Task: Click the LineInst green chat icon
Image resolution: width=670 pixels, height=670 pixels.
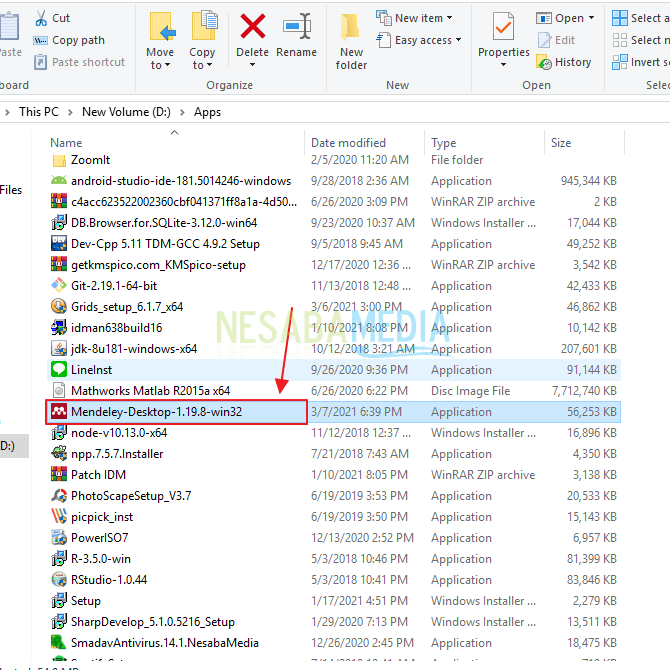Action: (x=59, y=370)
